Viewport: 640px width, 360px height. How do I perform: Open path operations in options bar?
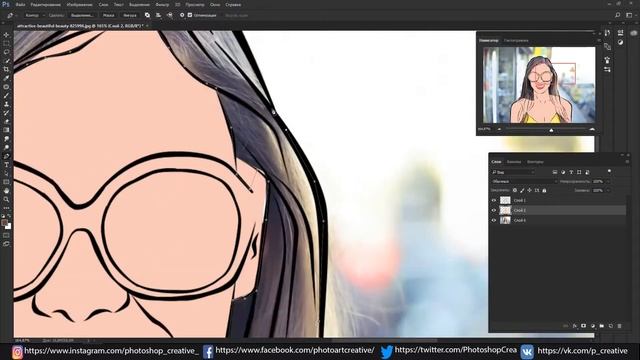[x=147, y=16]
